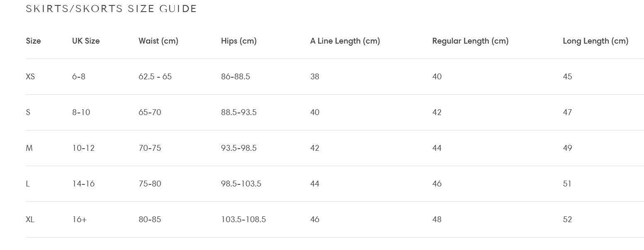The image size is (644, 250).
Task: Click the XL size row label
Action: tap(30, 220)
